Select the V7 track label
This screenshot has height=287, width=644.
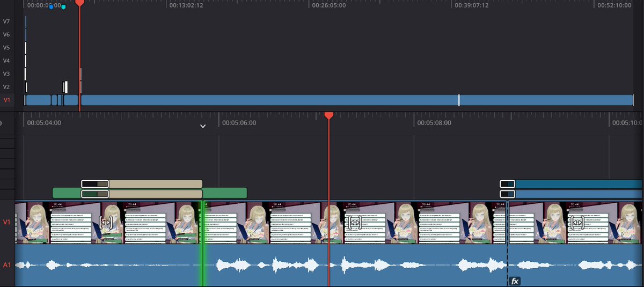click(x=6, y=21)
